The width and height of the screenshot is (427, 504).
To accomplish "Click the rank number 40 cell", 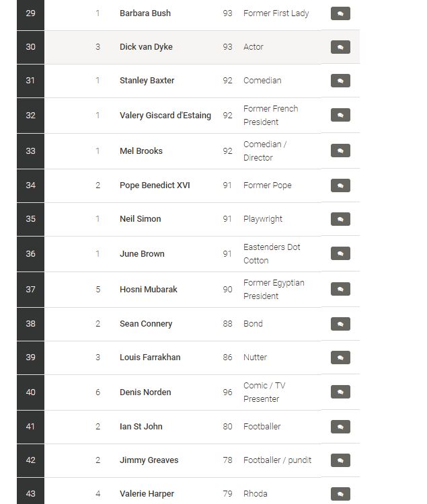I will point(30,392).
